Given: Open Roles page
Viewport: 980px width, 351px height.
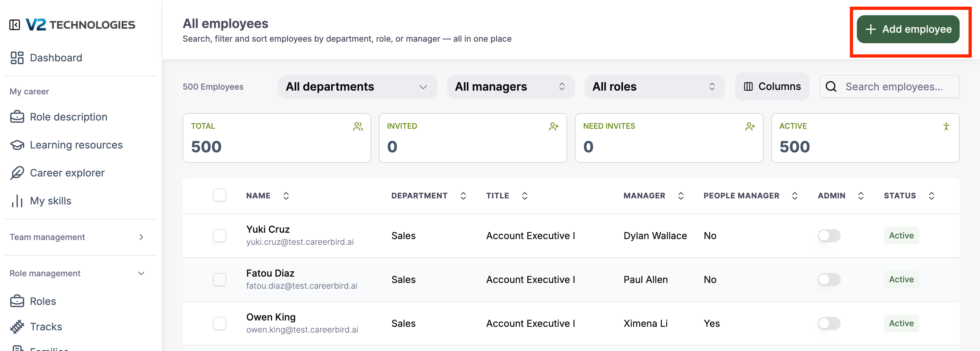Looking at the screenshot, I should (43, 301).
